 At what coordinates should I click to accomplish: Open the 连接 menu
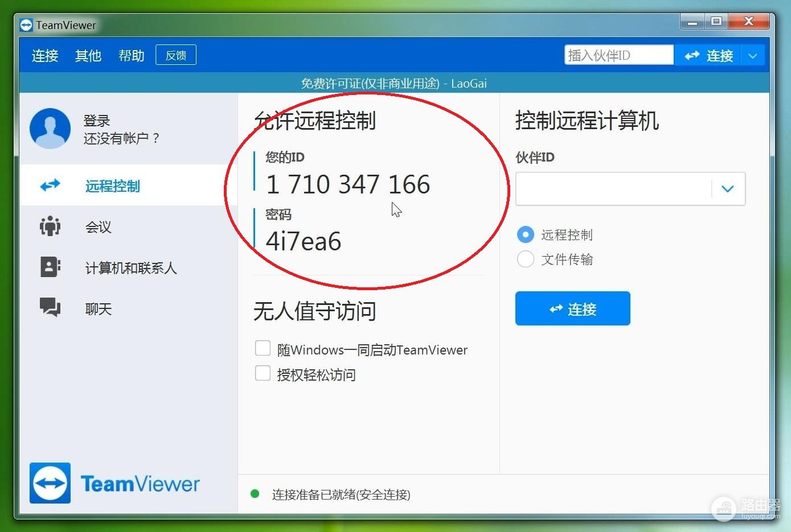tap(45, 56)
